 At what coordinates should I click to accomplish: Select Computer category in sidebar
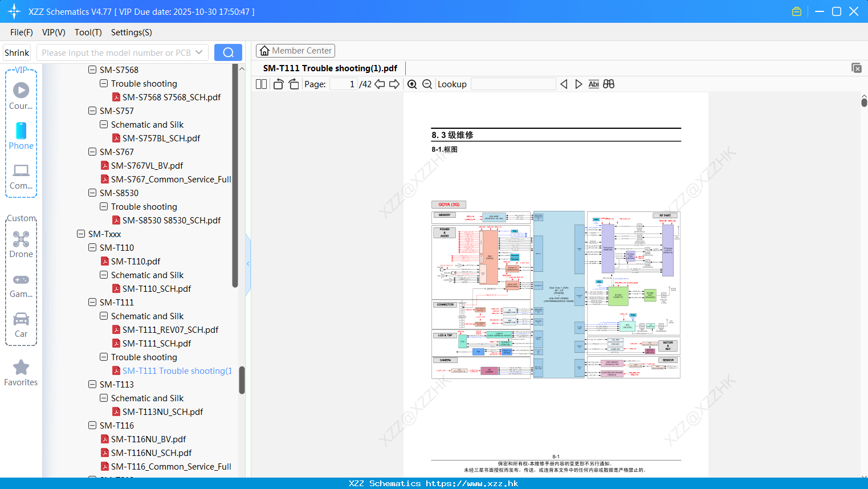(x=21, y=176)
